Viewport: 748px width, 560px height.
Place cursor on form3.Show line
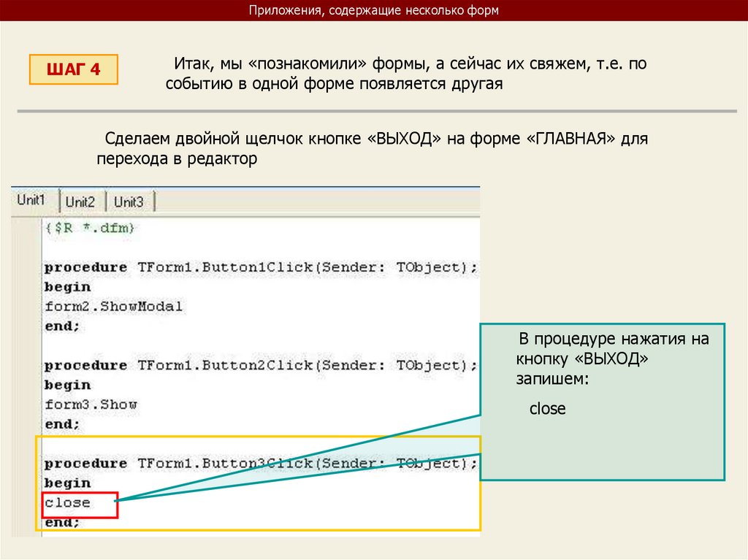pos(91,404)
